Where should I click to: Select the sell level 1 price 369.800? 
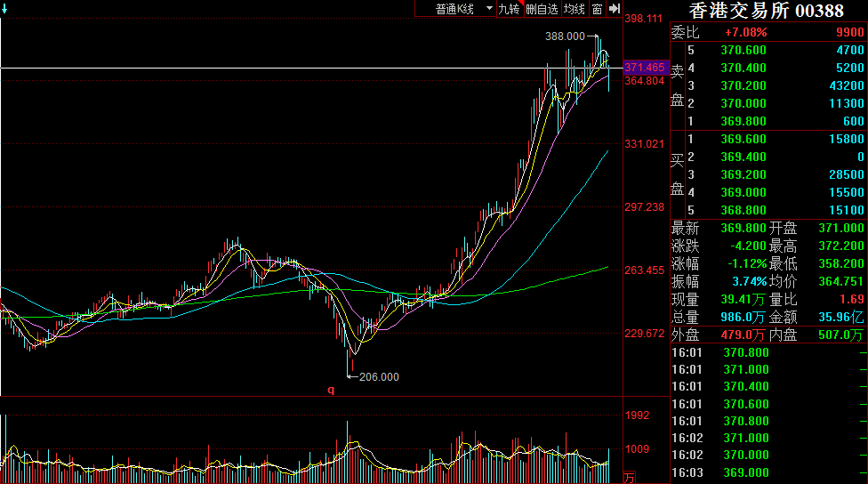(x=743, y=122)
